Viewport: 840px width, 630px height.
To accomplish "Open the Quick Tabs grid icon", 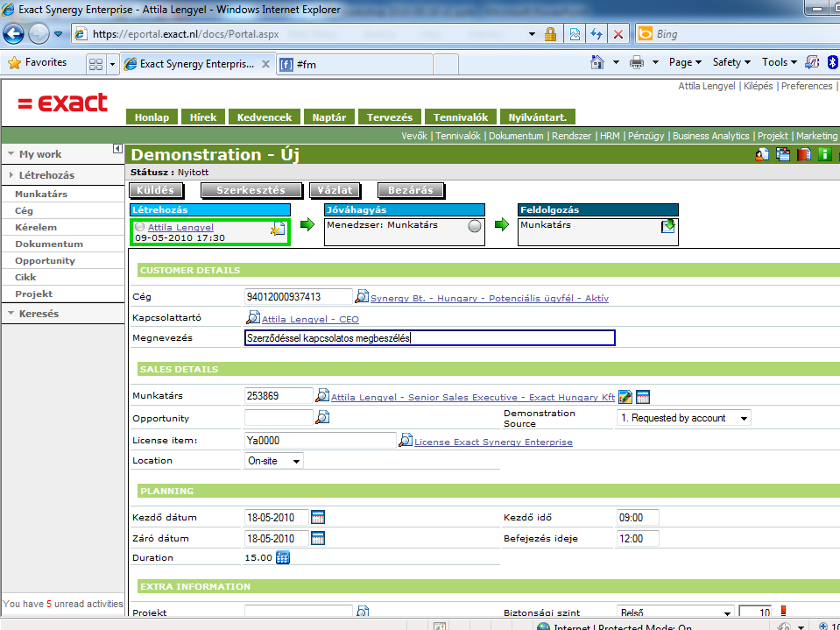I will pyautogui.click(x=95, y=64).
